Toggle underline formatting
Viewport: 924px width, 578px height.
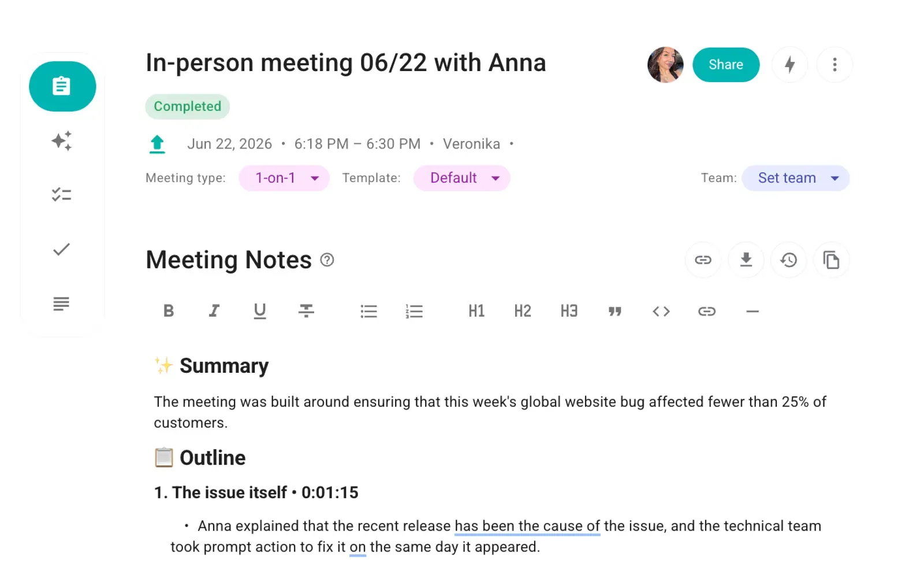tap(260, 311)
